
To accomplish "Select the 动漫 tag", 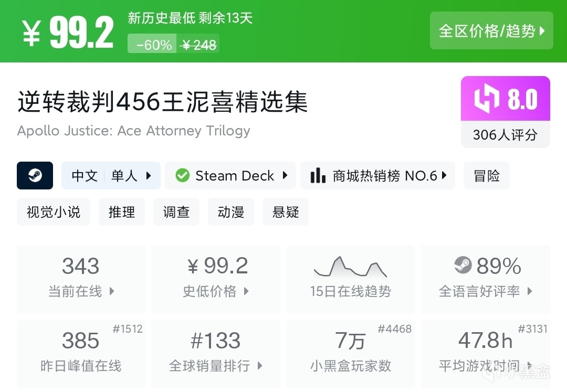I will coord(231,212).
